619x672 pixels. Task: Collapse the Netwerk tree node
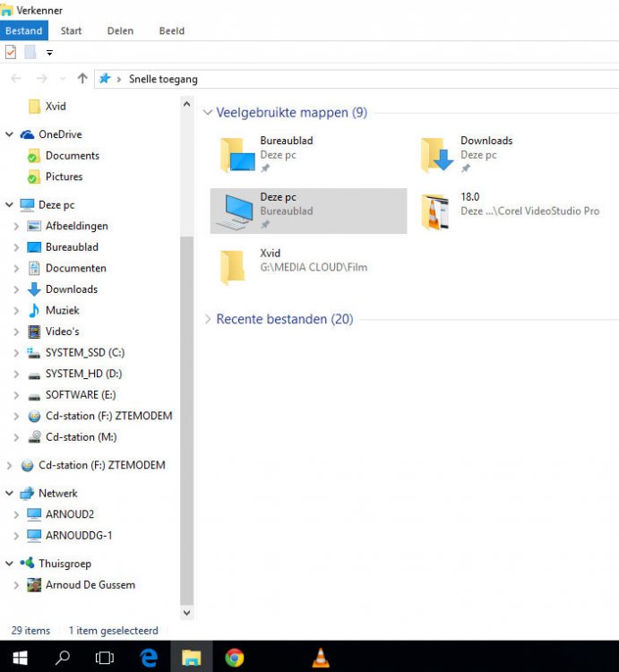click(x=9, y=494)
